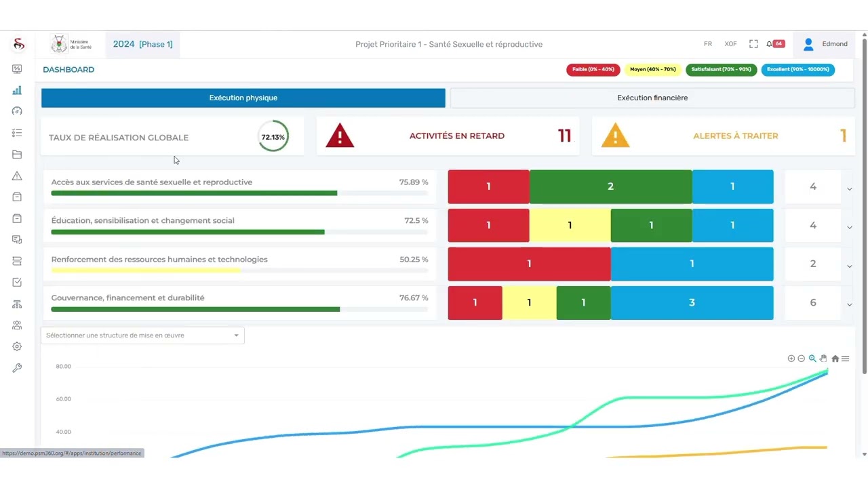Click the blue segment showing 3 in Gouvernance row
Viewport: 868px width, 488px height.
692,302
